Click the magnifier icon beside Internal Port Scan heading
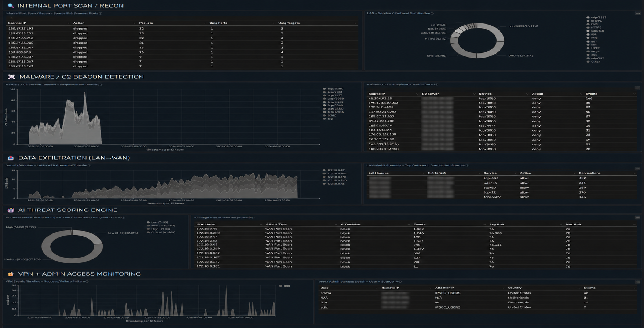This screenshot has height=328, width=644. tap(11, 5)
